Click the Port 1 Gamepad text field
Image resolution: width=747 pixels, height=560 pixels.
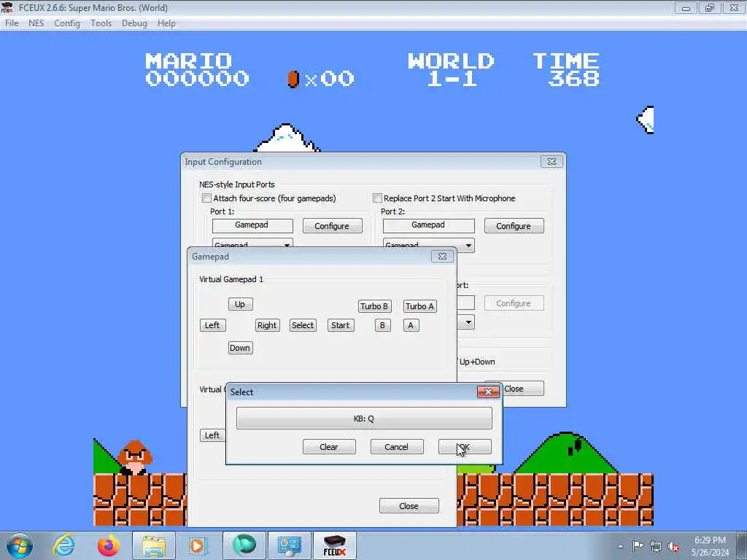point(252,225)
